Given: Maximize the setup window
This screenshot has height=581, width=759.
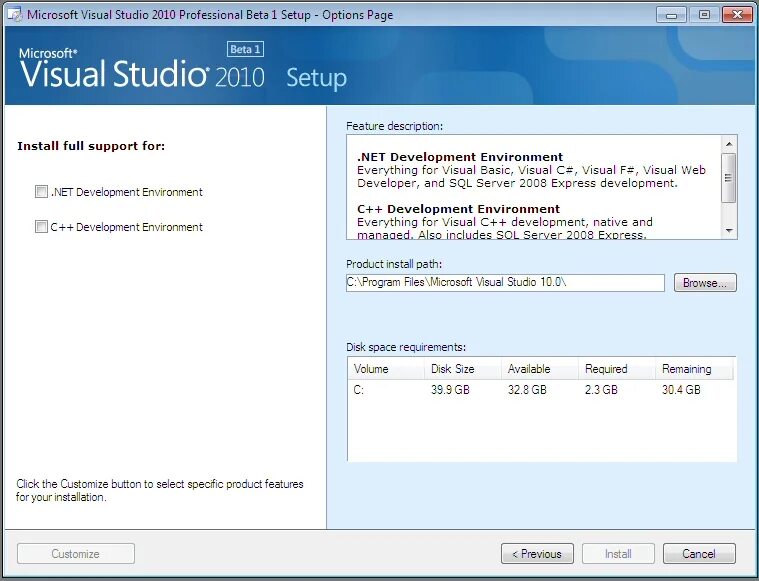Looking at the screenshot, I should 704,15.
